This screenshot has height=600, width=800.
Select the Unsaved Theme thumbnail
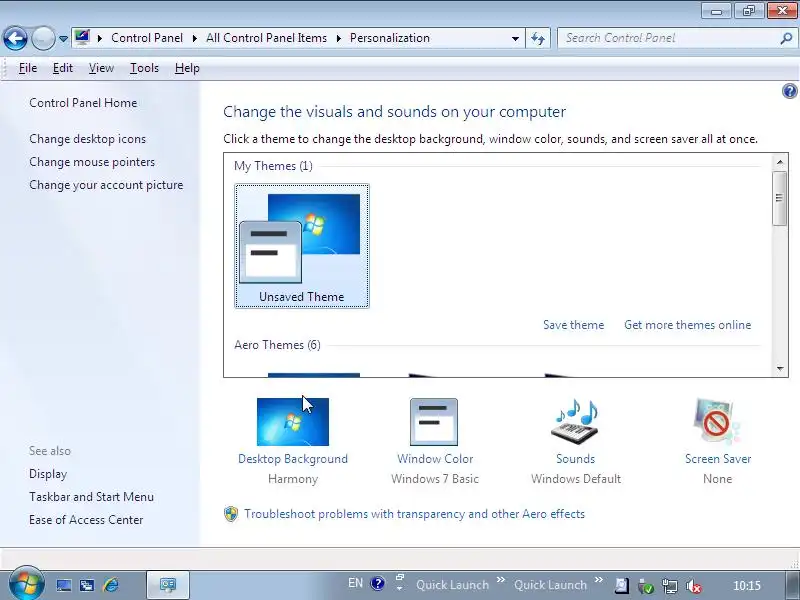pyautogui.click(x=302, y=246)
